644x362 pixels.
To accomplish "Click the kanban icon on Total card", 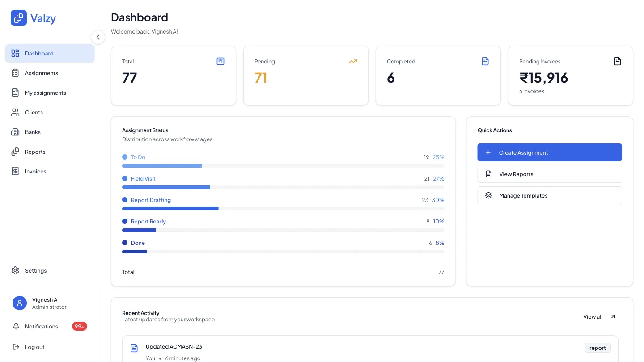I will (x=220, y=61).
